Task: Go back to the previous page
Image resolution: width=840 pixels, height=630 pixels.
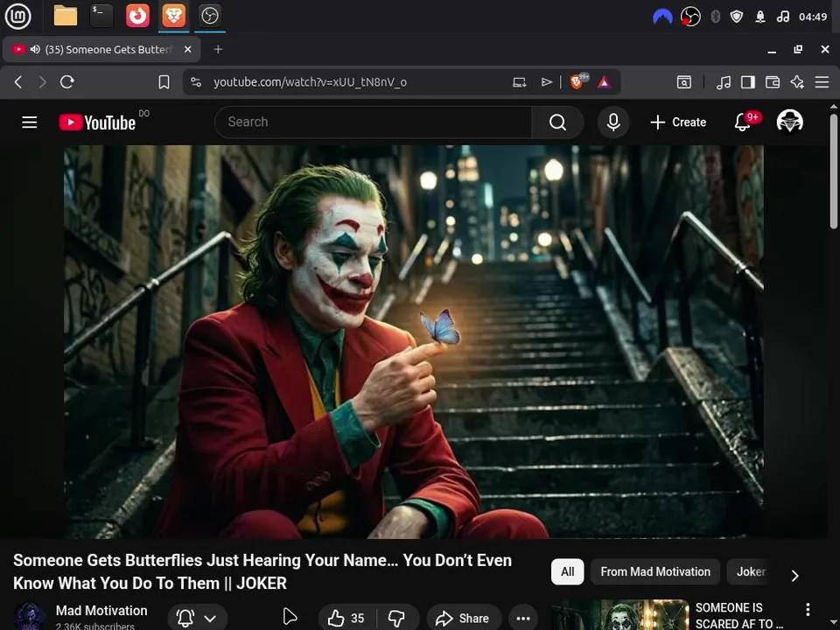Action: click(18, 82)
